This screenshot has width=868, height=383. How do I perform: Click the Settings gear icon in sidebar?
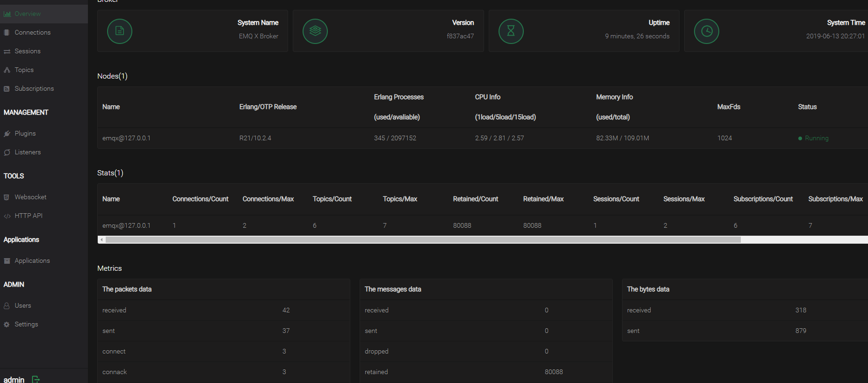click(7, 325)
